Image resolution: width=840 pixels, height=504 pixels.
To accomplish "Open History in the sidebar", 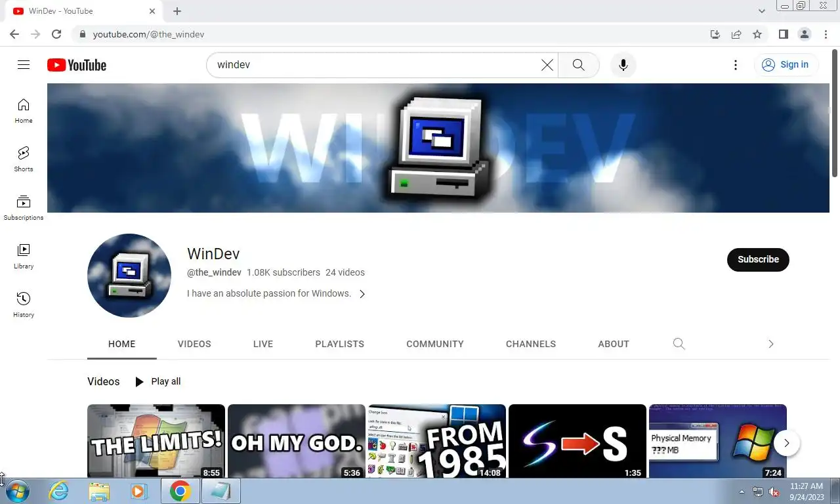I will coord(24,305).
